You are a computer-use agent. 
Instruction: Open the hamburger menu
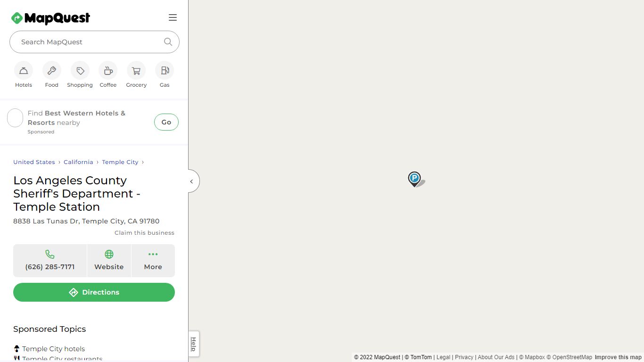[x=173, y=17]
